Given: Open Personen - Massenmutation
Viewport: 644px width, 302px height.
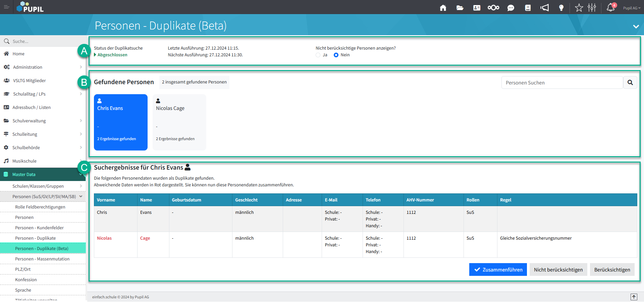Looking at the screenshot, I should (43, 259).
